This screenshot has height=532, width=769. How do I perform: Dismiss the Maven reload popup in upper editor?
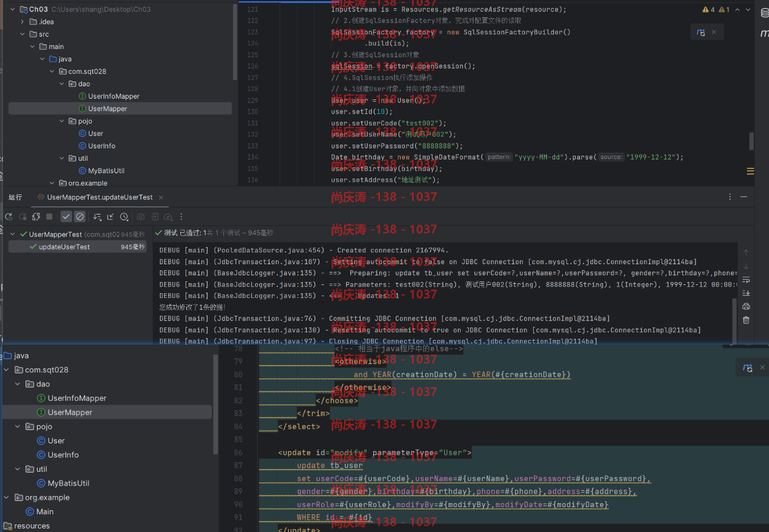coord(714,33)
